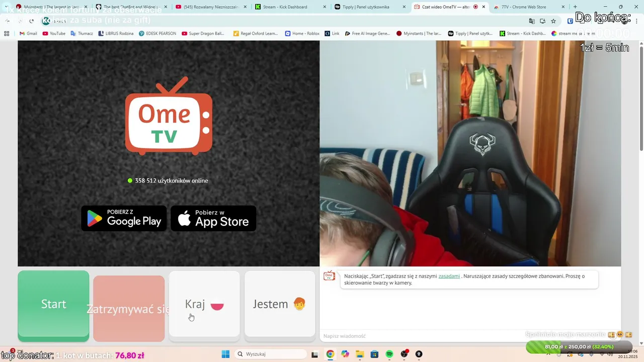
Task: Open the Windows Start menu
Action: (225, 354)
